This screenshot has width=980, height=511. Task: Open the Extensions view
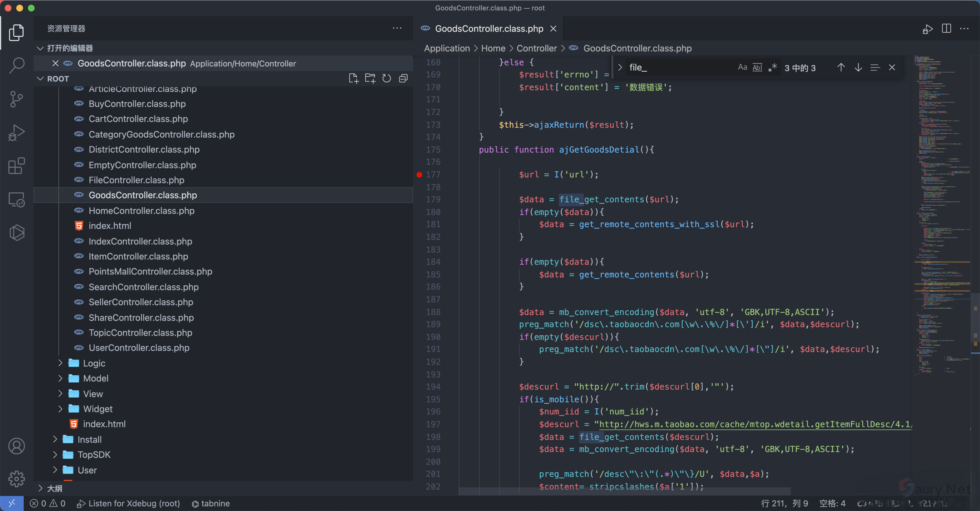(17, 166)
